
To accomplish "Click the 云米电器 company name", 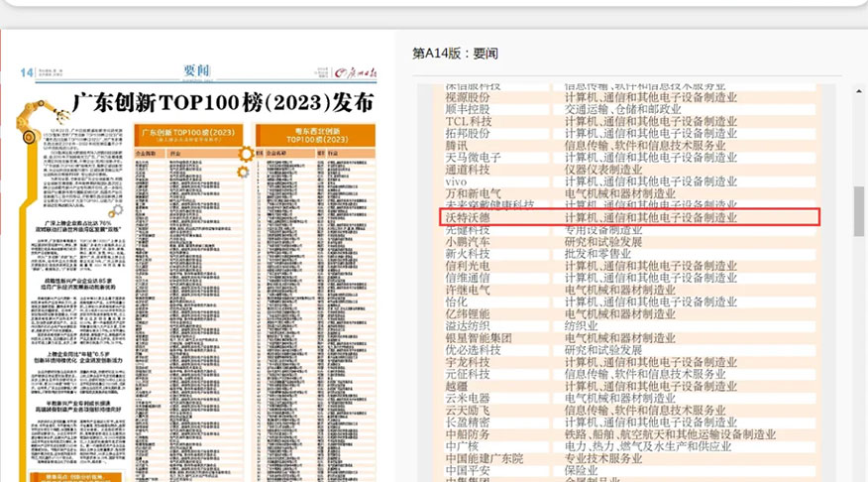I will (468, 398).
